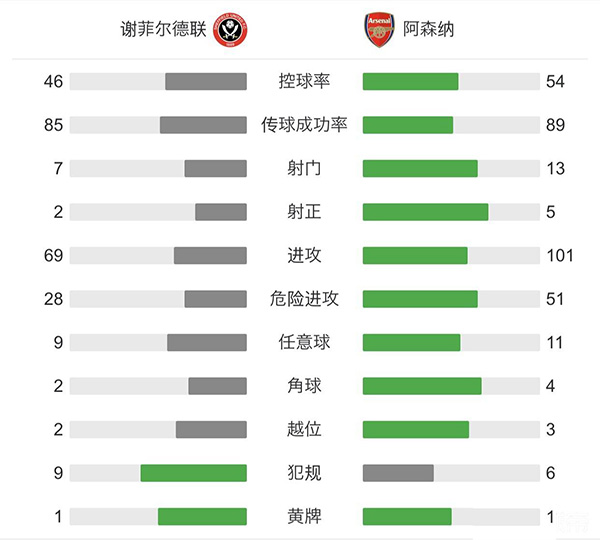Click Sheffield's green 犯规 fouls bar
Viewport: 600px width, 540px height.
[193, 472]
